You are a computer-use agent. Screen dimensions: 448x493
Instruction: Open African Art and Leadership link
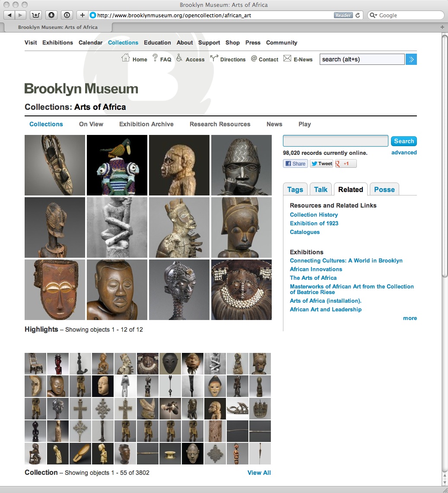(x=326, y=309)
